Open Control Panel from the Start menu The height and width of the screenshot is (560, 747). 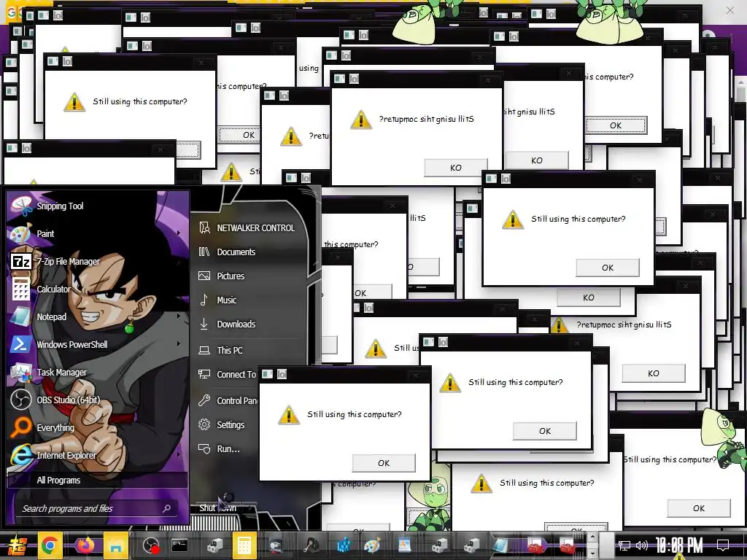click(x=227, y=401)
